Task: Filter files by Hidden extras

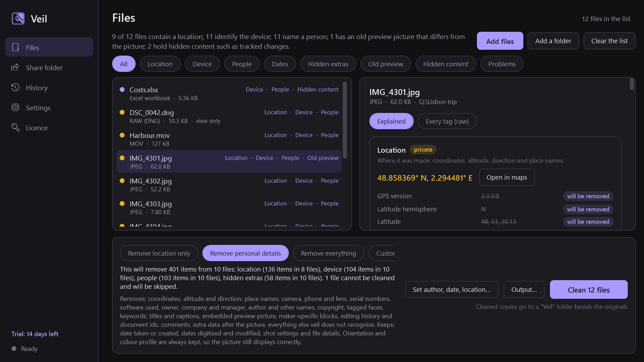Action: click(x=328, y=64)
